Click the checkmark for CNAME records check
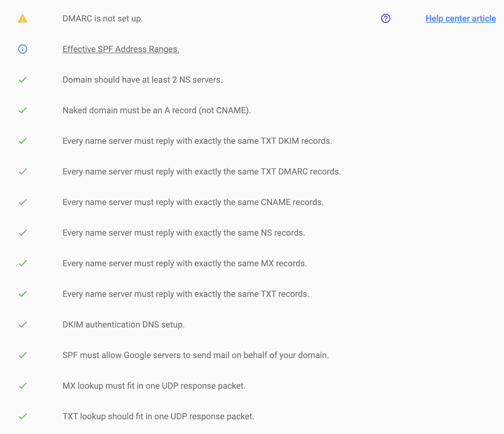The width and height of the screenshot is (504, 434). click(23, 202)
